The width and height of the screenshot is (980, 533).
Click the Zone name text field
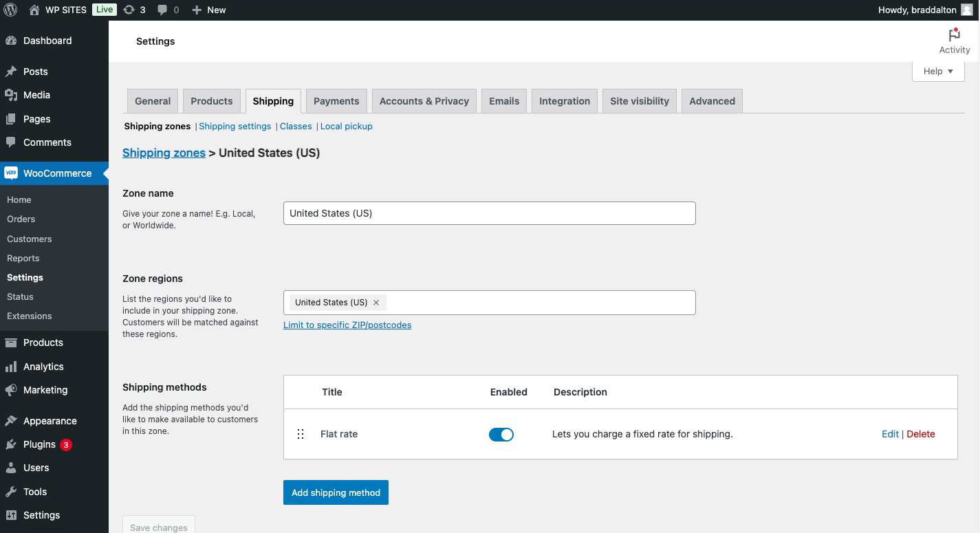coord(489,213)
